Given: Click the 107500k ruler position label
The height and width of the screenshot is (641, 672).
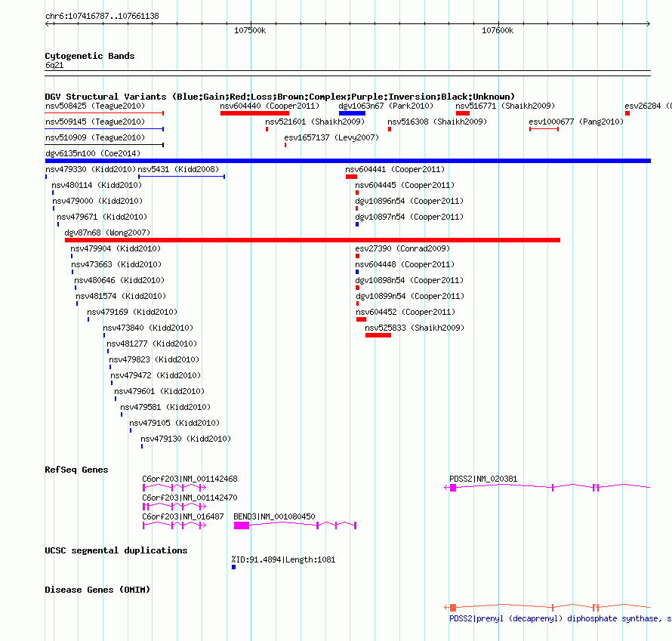Looking at the screenshot, I should pyautogui.click(x=250, y=30).
